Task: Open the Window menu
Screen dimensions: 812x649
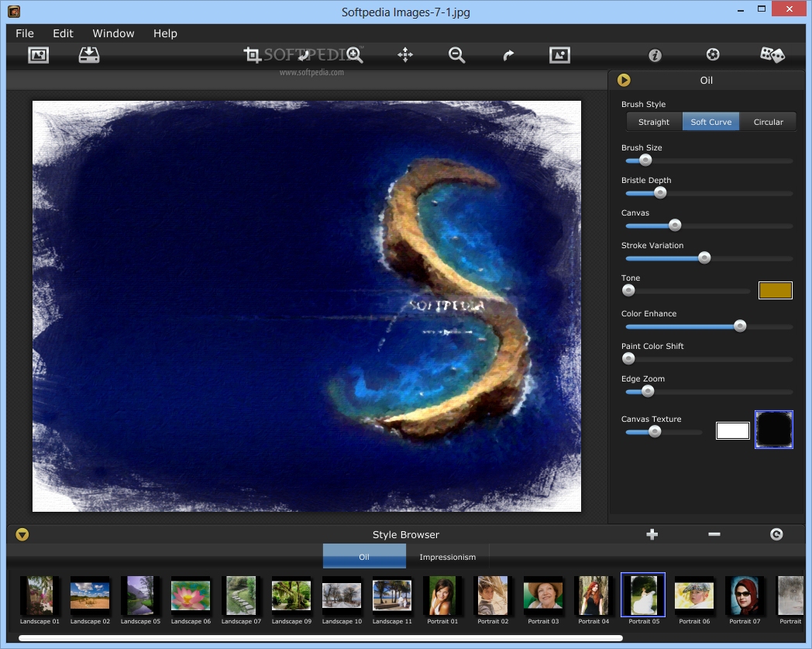Action: pos(113,33)
